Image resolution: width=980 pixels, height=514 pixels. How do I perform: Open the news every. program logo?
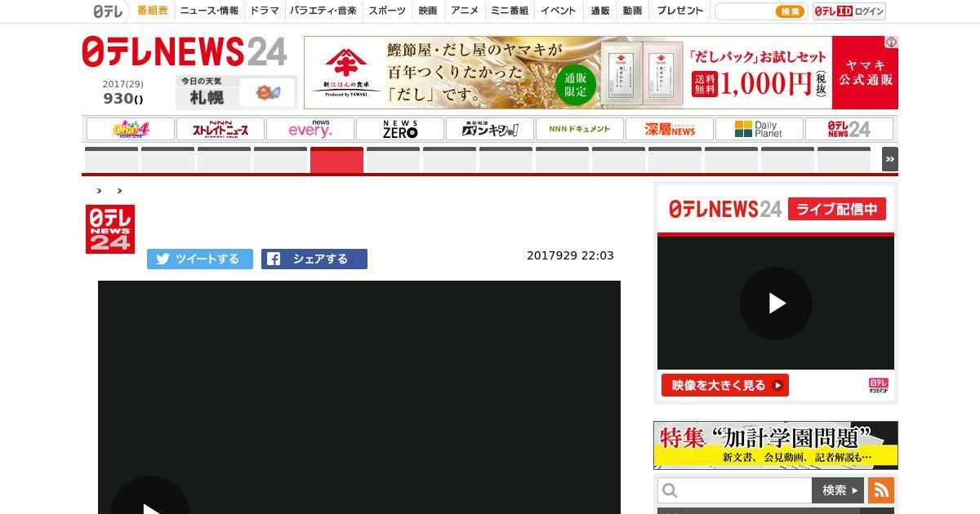[x=310, y=129]
